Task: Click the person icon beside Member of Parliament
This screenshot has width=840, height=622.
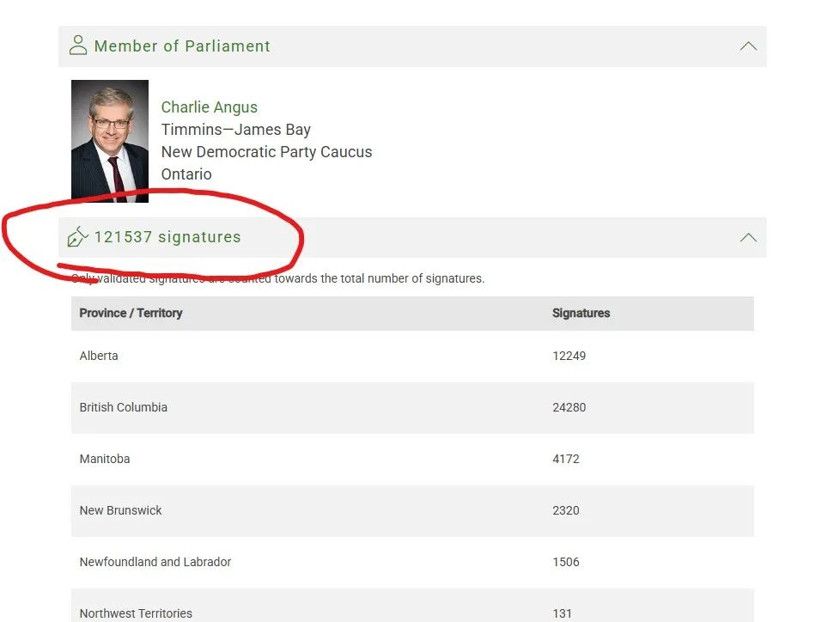Action: (78, 46)
